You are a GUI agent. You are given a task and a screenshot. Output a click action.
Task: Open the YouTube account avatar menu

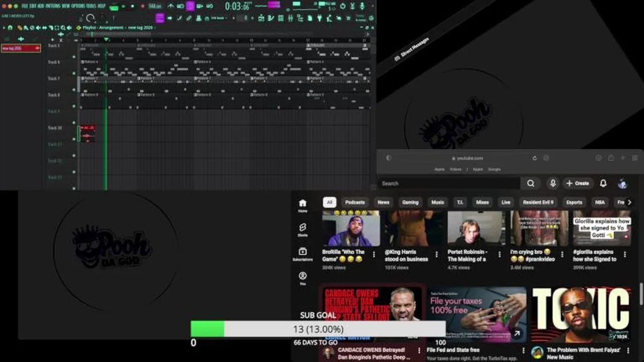coord(622,184)
